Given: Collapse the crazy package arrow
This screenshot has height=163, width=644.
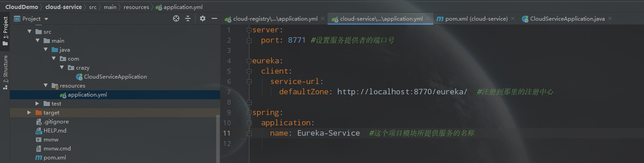Looking at the screenshot, I should pyautogui.click(x=62, y=68).
